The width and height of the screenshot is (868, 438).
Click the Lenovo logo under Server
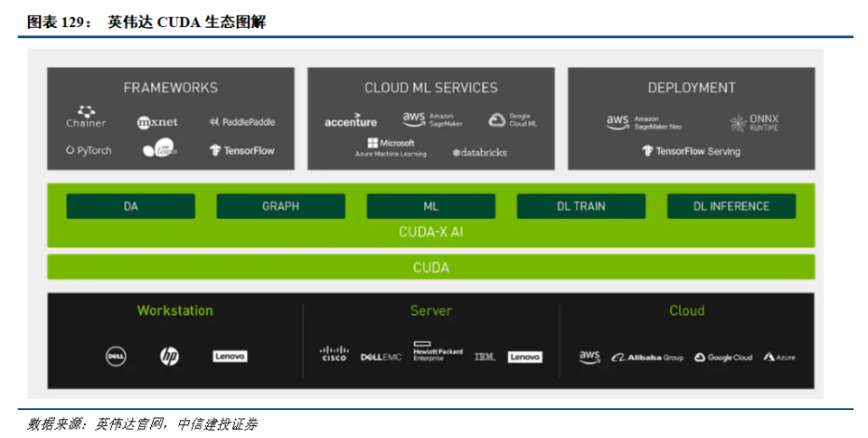pyautogui.click(x=524, y=357)
